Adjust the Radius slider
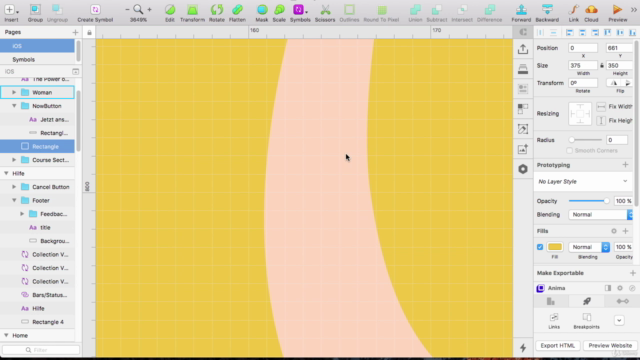The image size is (640, 360). (586, 140)
